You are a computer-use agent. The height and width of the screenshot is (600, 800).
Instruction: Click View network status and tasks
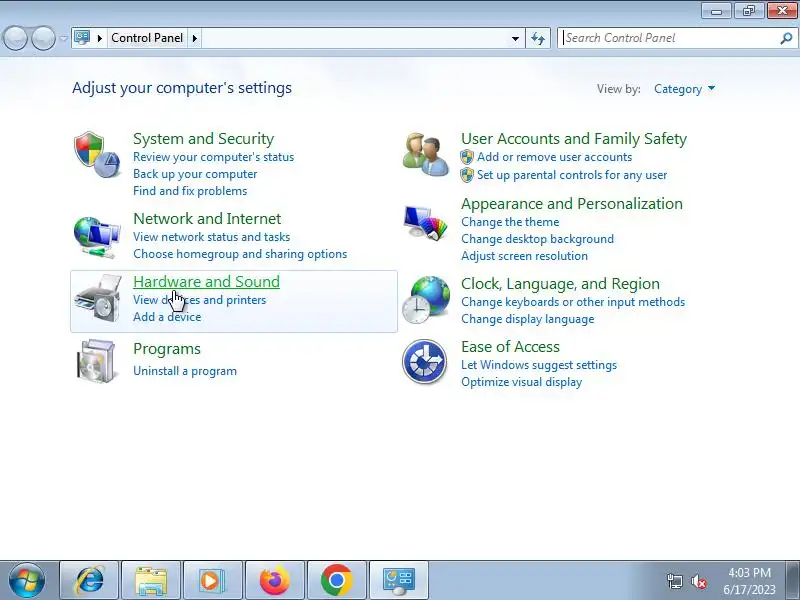211,237
